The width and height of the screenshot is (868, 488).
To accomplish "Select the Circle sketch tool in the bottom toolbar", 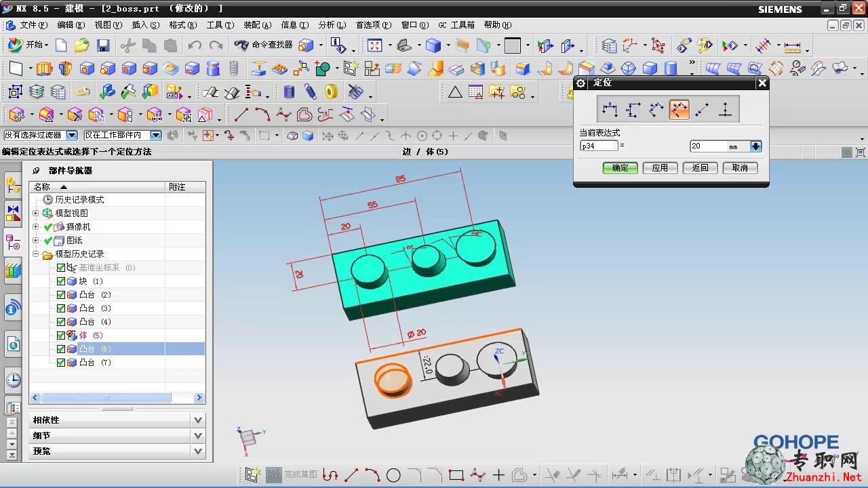I will pos(393,475).
